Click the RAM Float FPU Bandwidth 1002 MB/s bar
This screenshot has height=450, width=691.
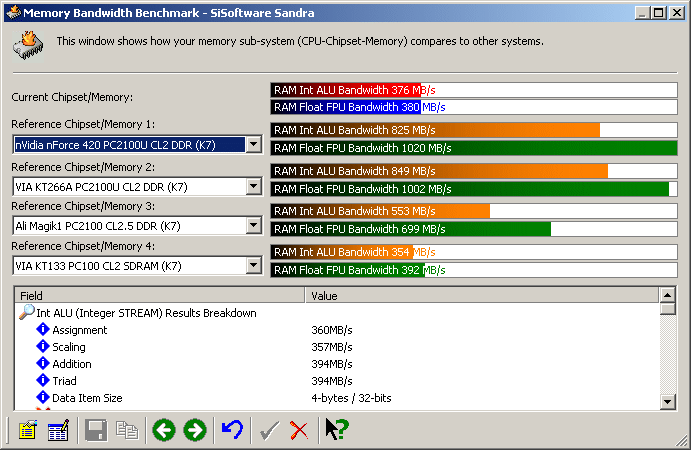pos(474,189)
